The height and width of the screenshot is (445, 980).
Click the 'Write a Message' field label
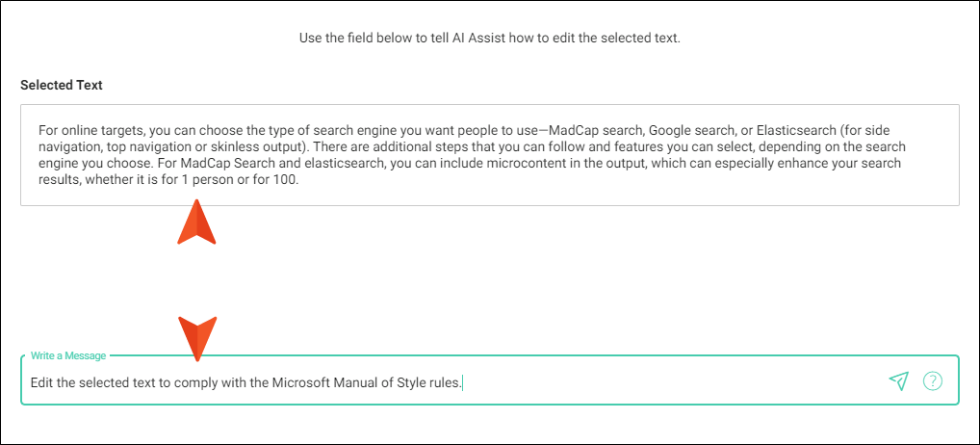(x=68, y=355)
